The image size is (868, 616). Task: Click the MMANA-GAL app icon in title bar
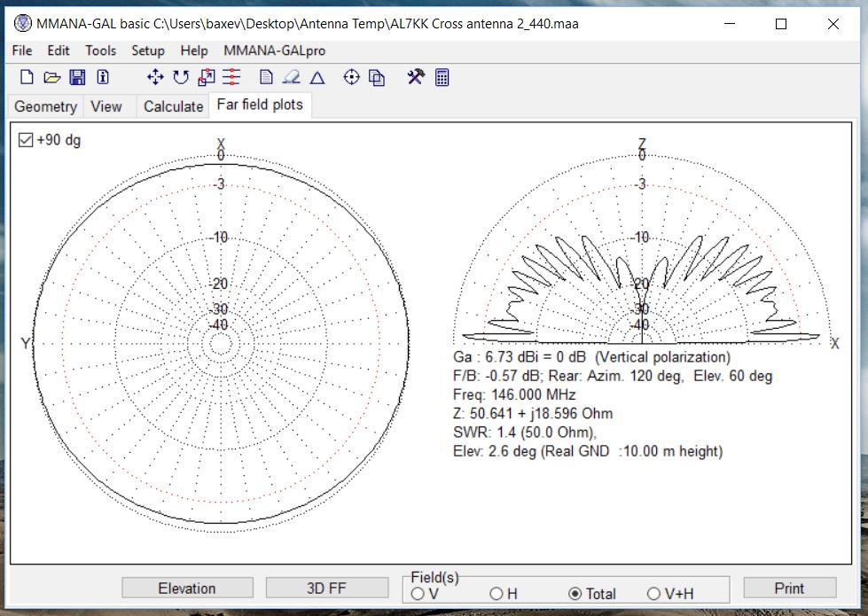(23, 23)
